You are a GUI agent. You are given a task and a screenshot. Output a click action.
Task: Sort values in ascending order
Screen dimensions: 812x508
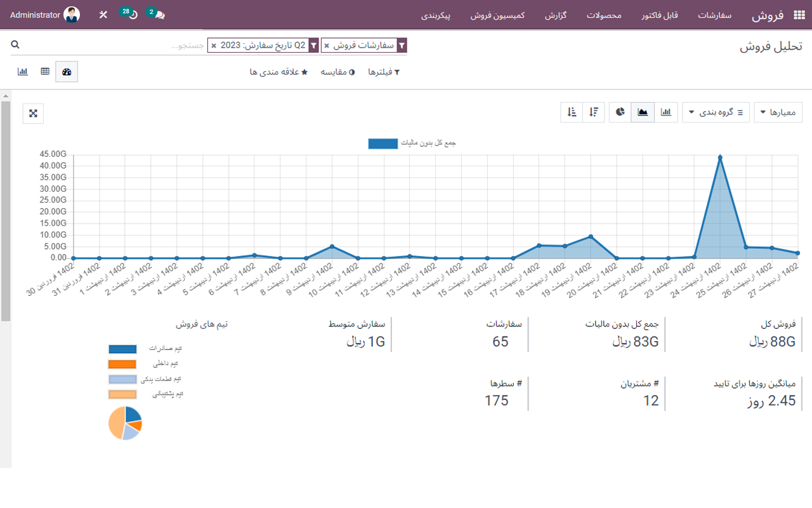pyautogui.click(x=570, y=112)
